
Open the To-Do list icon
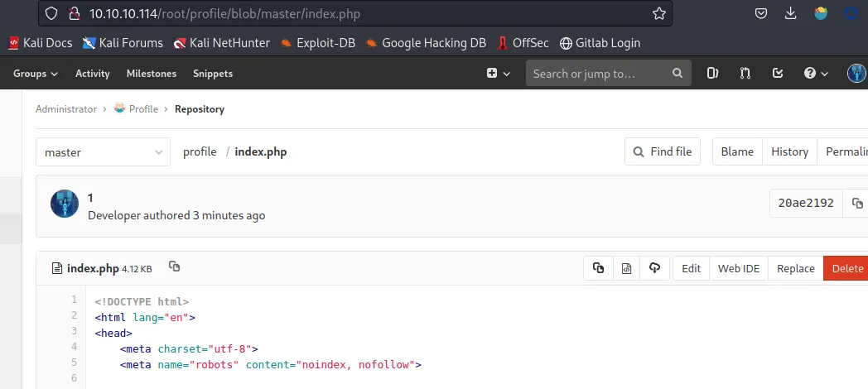pyautogui.click(x=777, y=74)
